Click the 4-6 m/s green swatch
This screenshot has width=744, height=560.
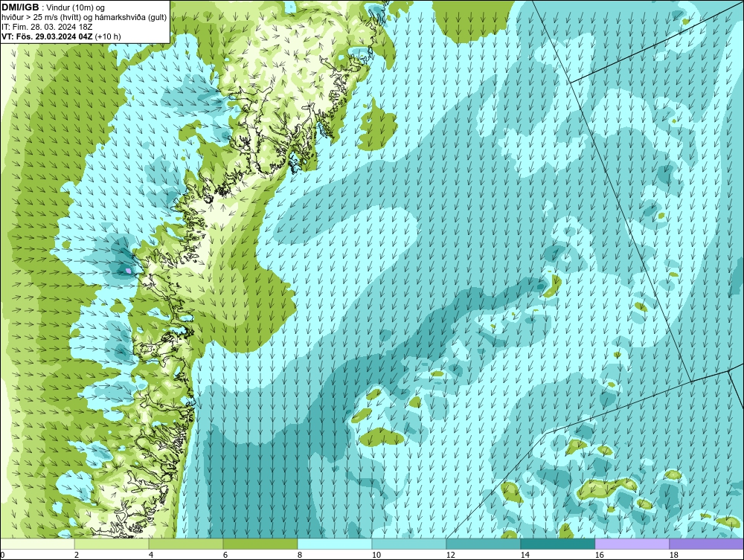tap(186, 544)
